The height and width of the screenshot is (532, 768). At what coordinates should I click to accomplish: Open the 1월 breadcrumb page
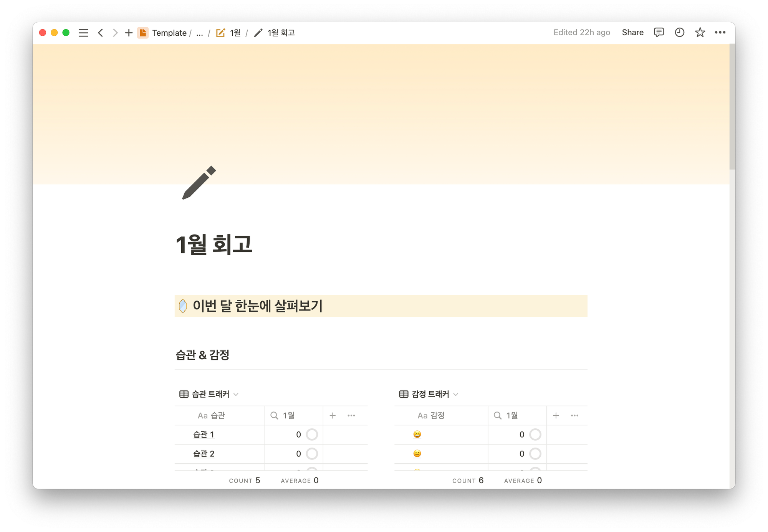(x=235, y=33)
